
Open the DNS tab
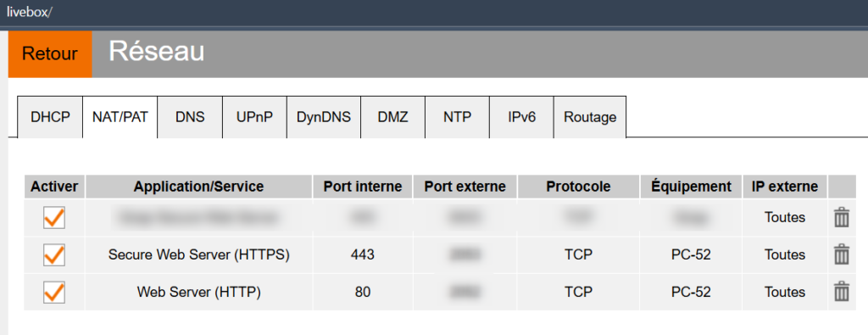(190, 117)
